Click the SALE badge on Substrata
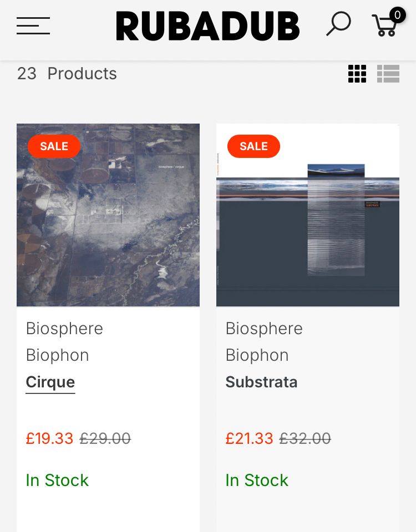 click(x=253, y=146)
